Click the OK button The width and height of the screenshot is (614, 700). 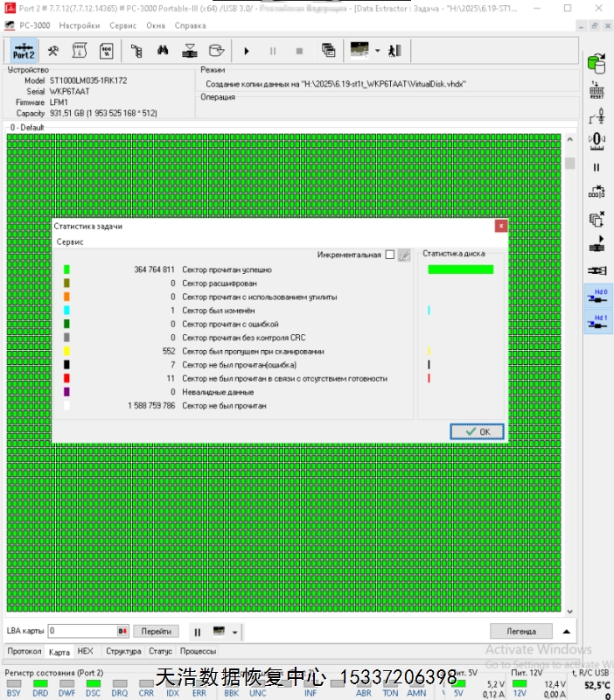pos(477,431)
